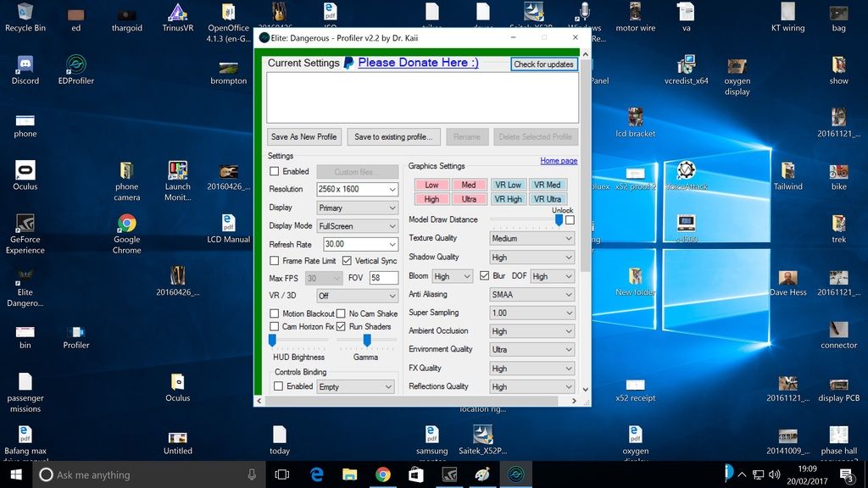
Task: Open the volume control in system tray
Action: pos(775,474)
